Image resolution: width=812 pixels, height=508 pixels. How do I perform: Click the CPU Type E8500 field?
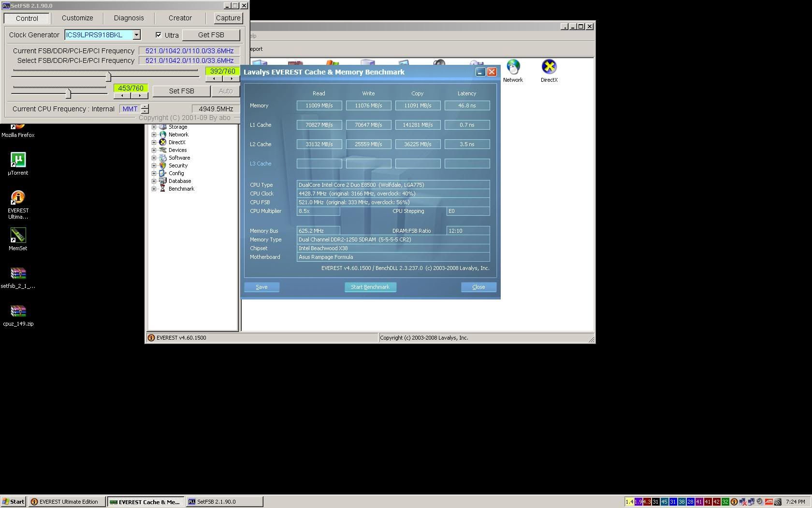pos(393,185)
